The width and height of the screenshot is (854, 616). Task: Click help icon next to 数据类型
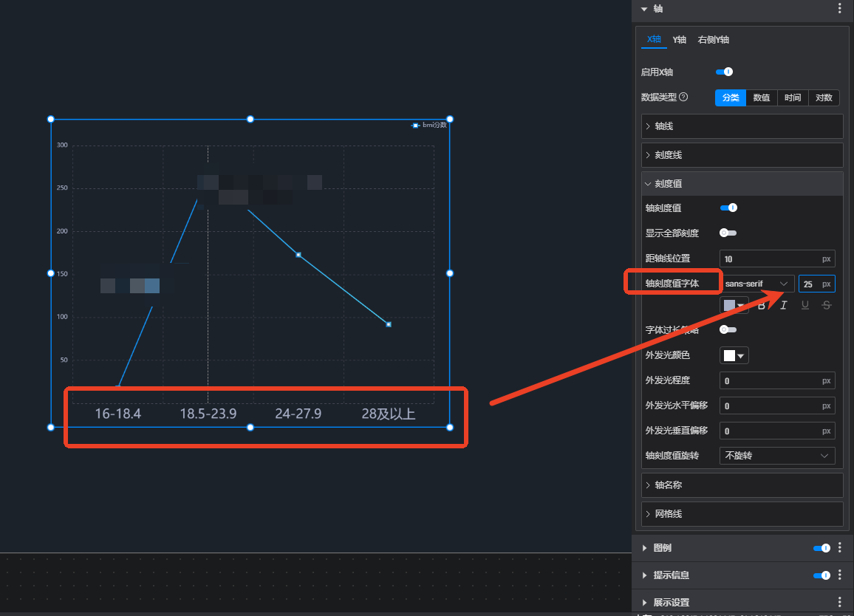(683, 97)
